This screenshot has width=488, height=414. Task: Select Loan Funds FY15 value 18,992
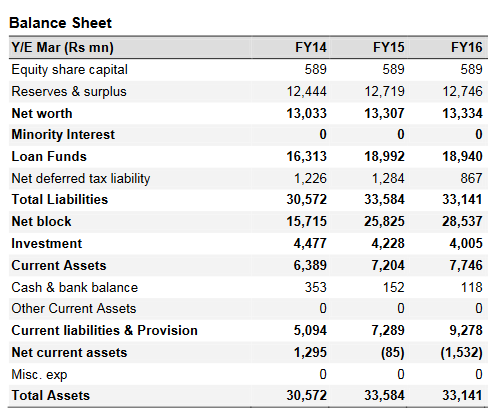pyautogui.click(x=384, y=156)
